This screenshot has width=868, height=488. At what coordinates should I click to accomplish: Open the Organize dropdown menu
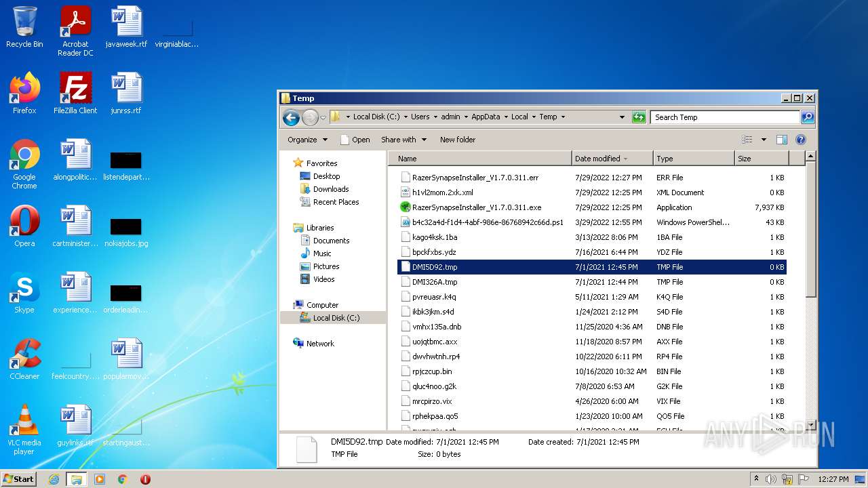coord(307,140)
